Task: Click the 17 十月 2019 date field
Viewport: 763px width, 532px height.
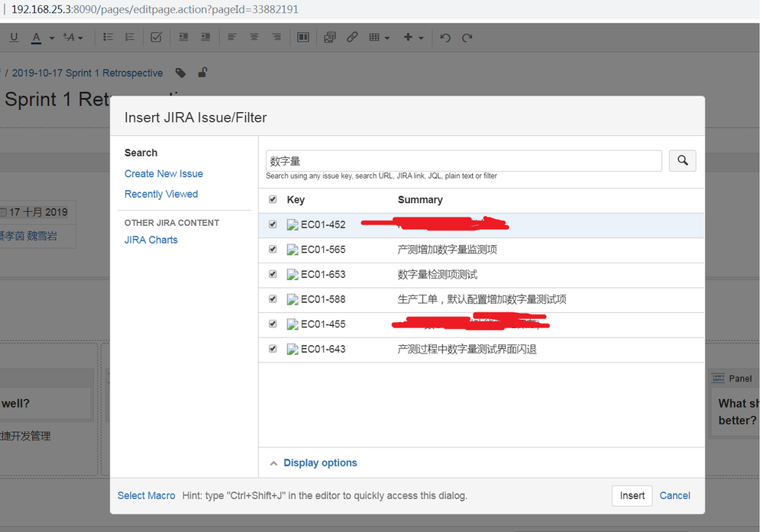Action: [34, 212]
